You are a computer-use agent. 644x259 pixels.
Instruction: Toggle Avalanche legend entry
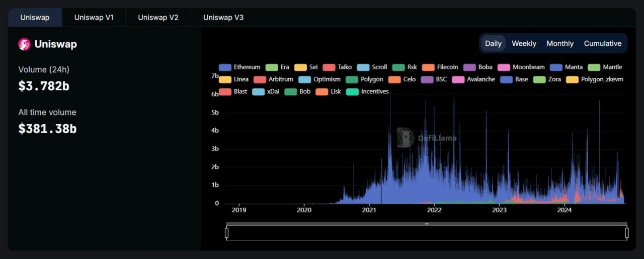click(x=473, y=79)
